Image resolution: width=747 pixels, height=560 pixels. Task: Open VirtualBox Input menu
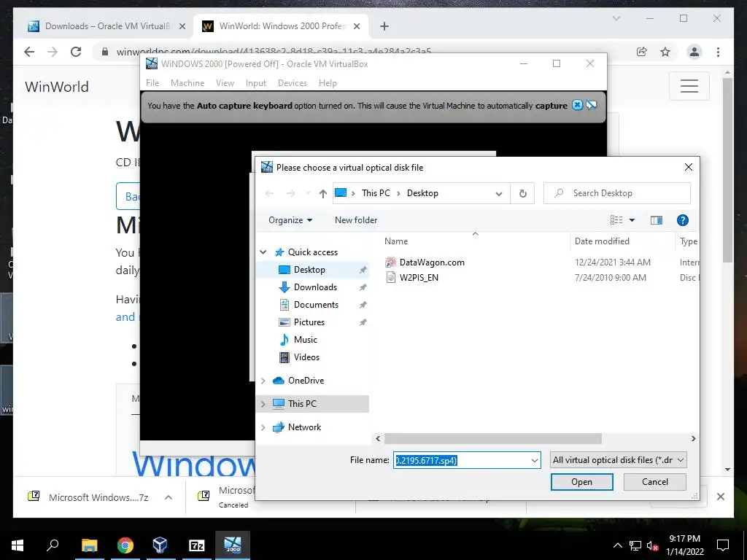tap(256, 83)
